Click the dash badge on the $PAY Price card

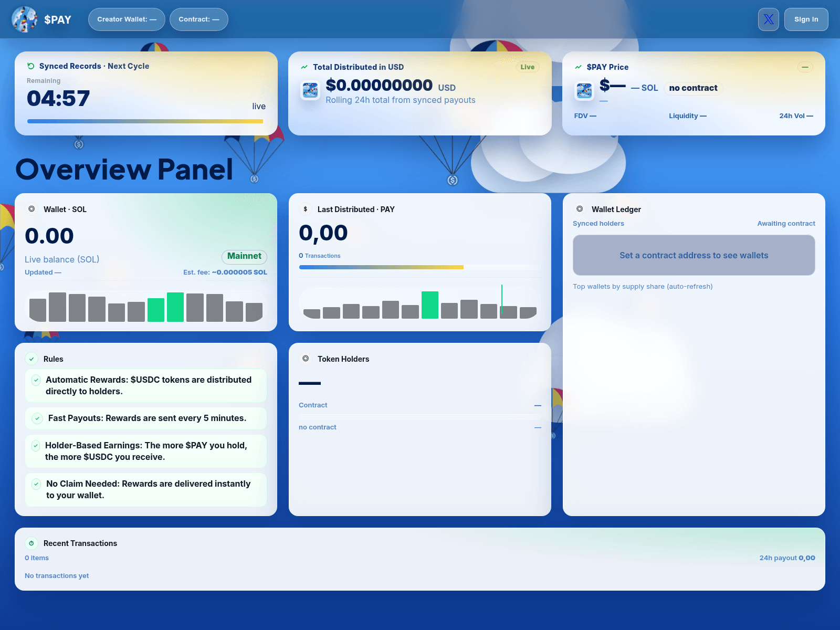coord(805,67)
